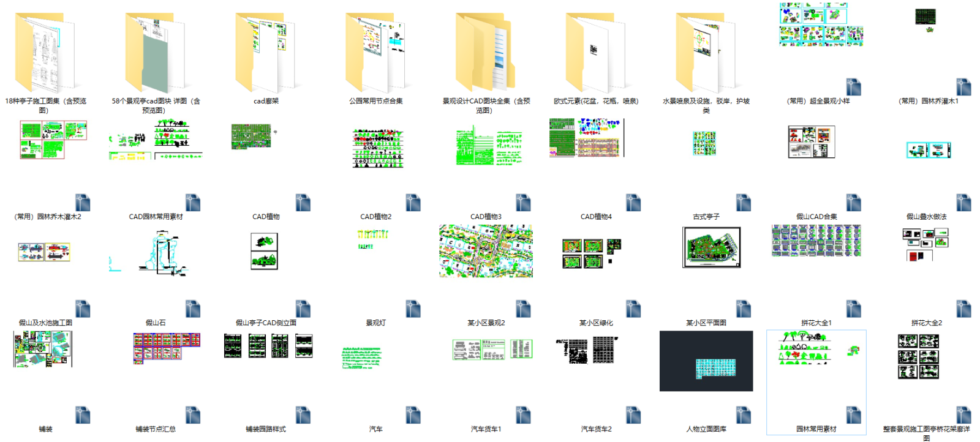
Task: Open the 景观设计CAD图块全集 folder
Action: click(486, 53)
